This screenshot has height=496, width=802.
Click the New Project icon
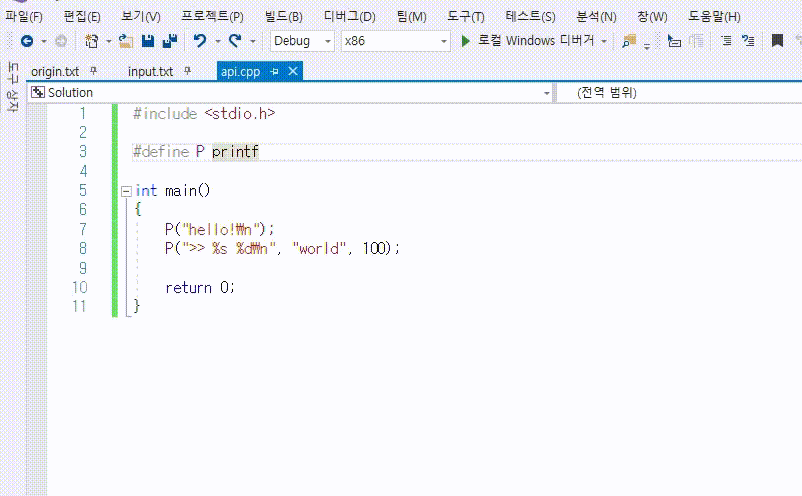(92, 41)
